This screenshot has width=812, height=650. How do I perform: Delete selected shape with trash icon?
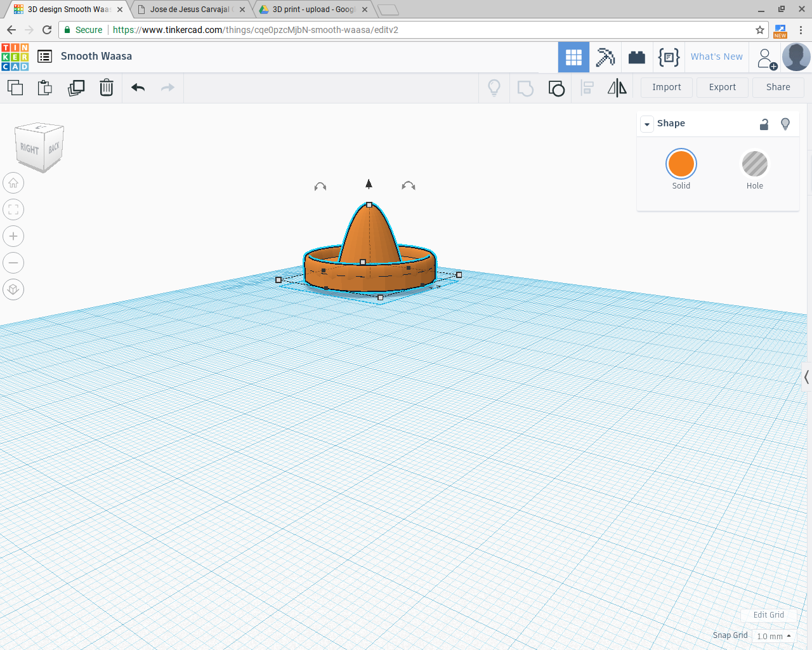(107, 88)
